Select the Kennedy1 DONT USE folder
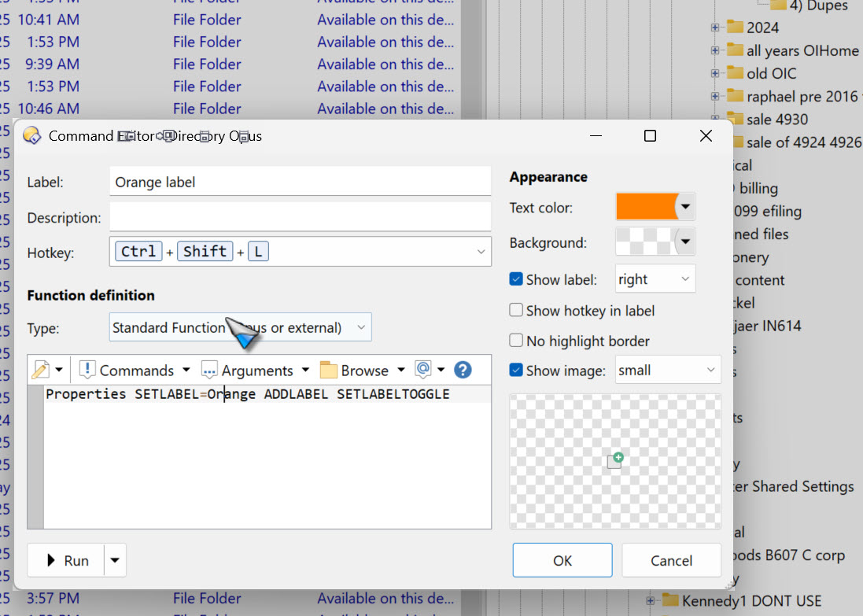The image size is (863, 616). click(x=751, y=600)
